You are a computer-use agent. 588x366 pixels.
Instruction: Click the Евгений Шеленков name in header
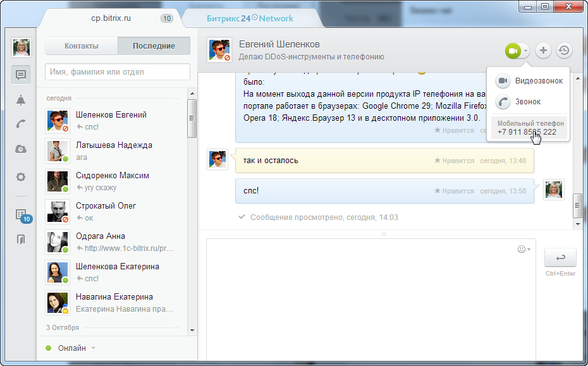coord(279,44)
